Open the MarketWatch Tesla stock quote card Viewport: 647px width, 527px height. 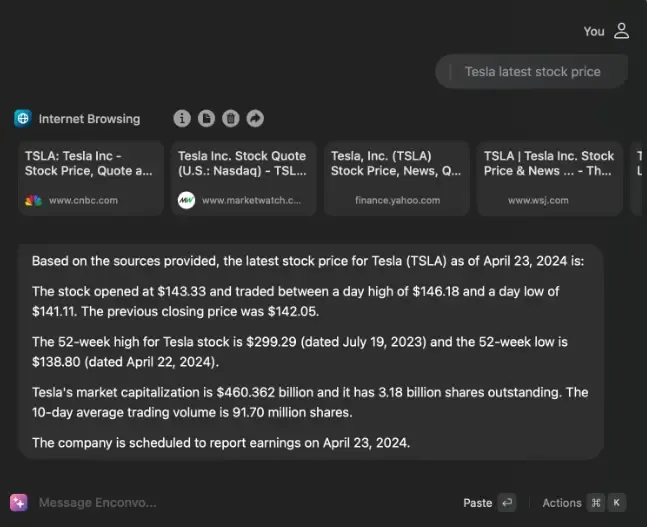coord(241,178)
